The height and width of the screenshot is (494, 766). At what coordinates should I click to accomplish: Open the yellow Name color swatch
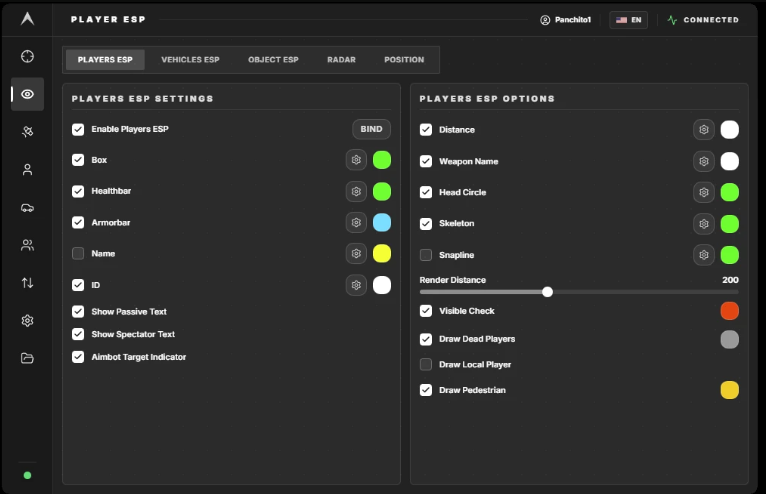[x=382, y=254]
